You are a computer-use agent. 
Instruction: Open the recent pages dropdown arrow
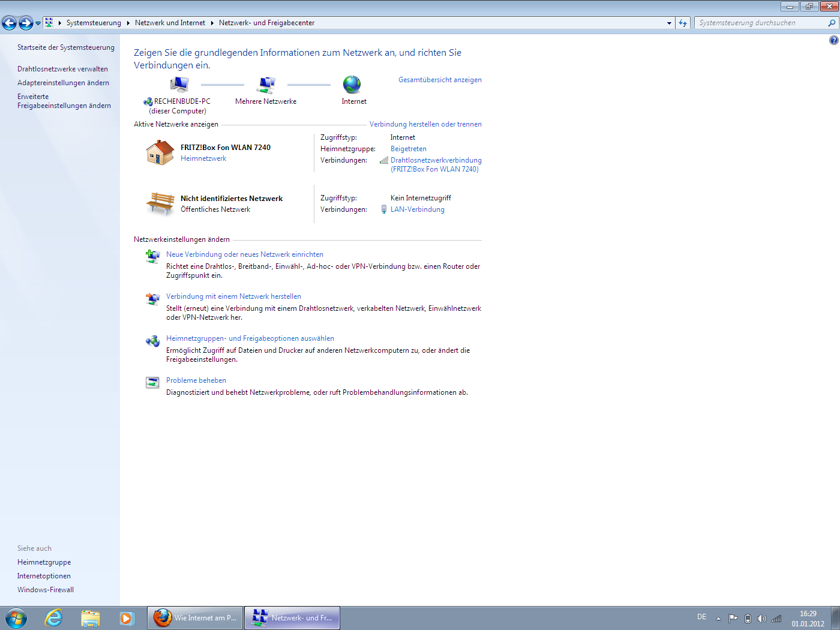point(38,23)
